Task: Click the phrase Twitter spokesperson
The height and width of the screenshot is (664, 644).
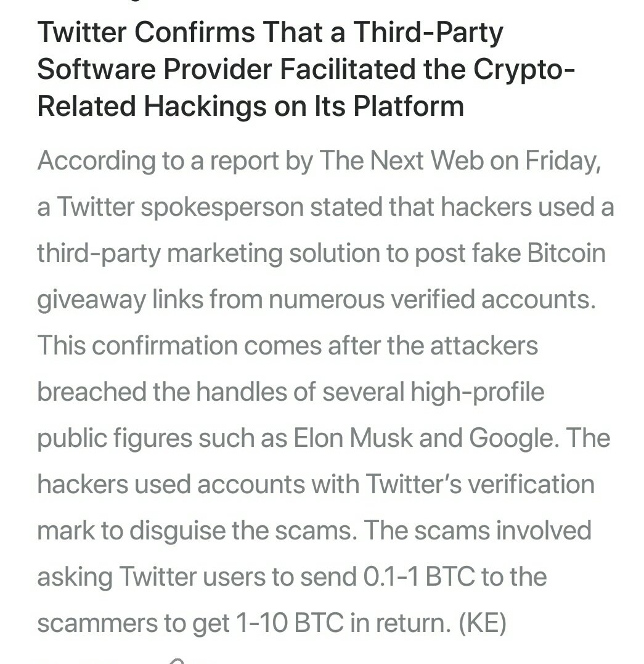Action: [x=180, y=208]
